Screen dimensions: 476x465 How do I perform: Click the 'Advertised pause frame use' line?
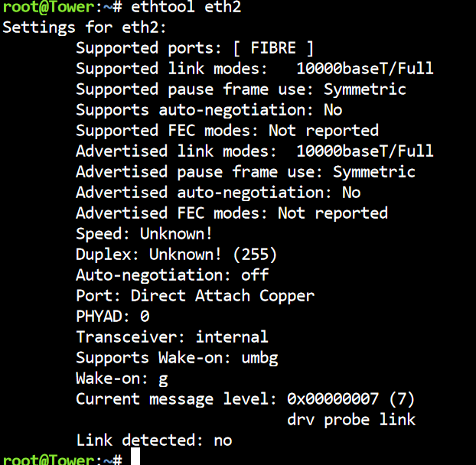(246, 172)
